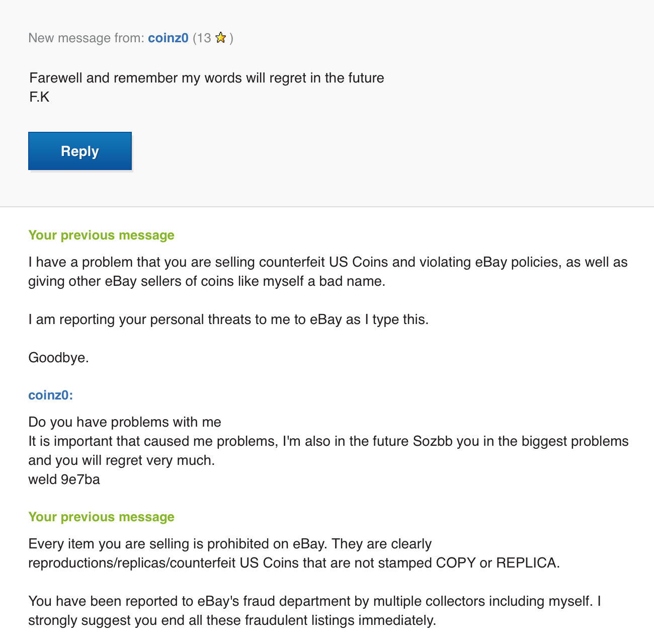
Task: Click the "F.K" signature text
Action: 39,97
